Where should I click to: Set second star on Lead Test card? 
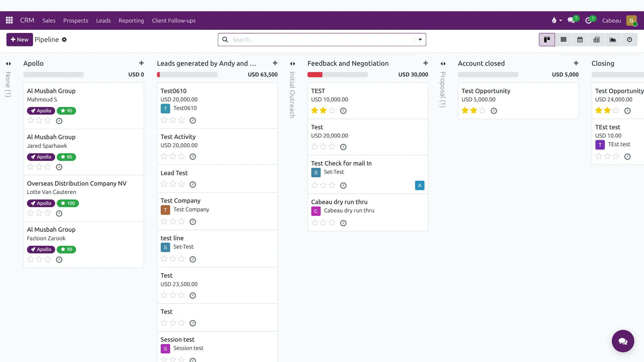pos(173,184)
